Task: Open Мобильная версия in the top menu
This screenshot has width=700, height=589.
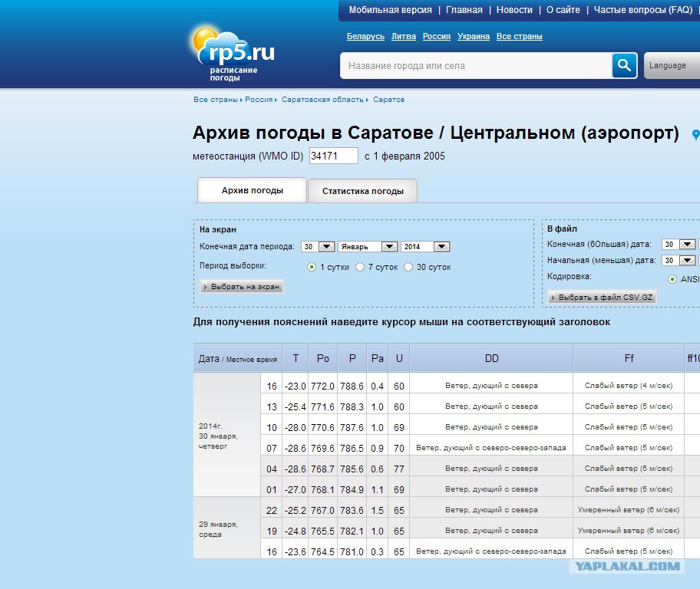Action: click(390, 10)
